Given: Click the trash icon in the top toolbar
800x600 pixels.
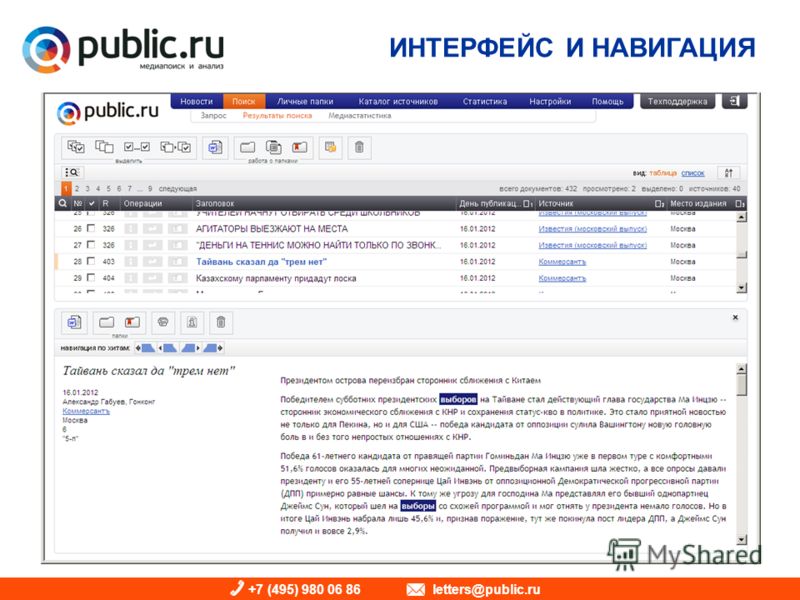Looking at the screenshot, I should 359,148.
